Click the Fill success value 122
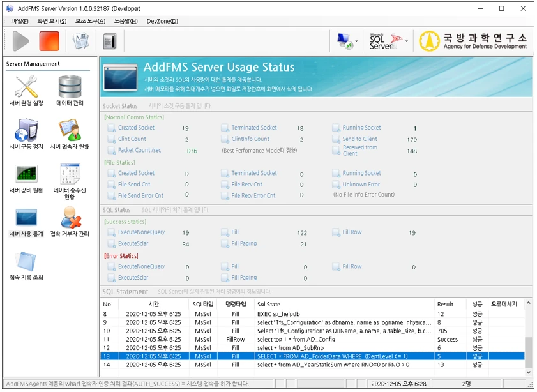Image resolution: width=537 pixels, height=392 pixels. (302, 233)
